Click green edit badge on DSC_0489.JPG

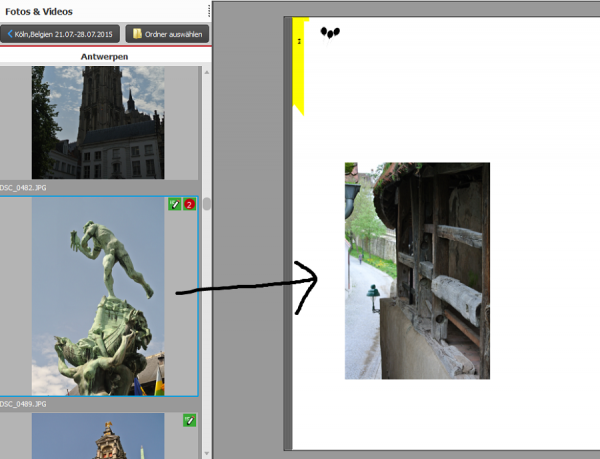click(174, 204)
